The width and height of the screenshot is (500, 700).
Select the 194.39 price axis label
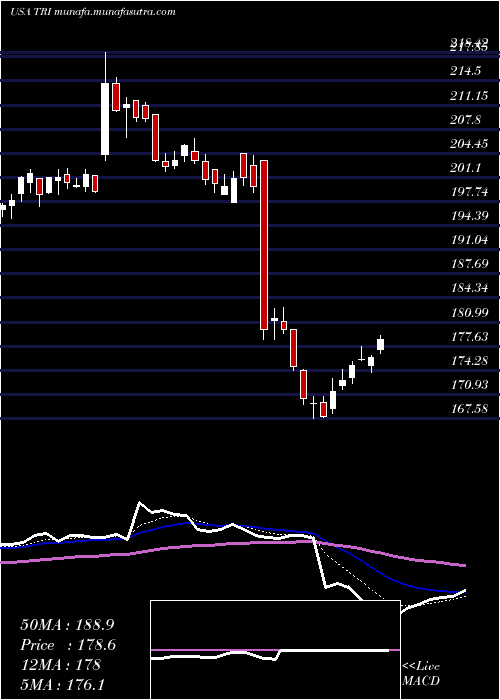pyautogui.click(x=469, y=216)
